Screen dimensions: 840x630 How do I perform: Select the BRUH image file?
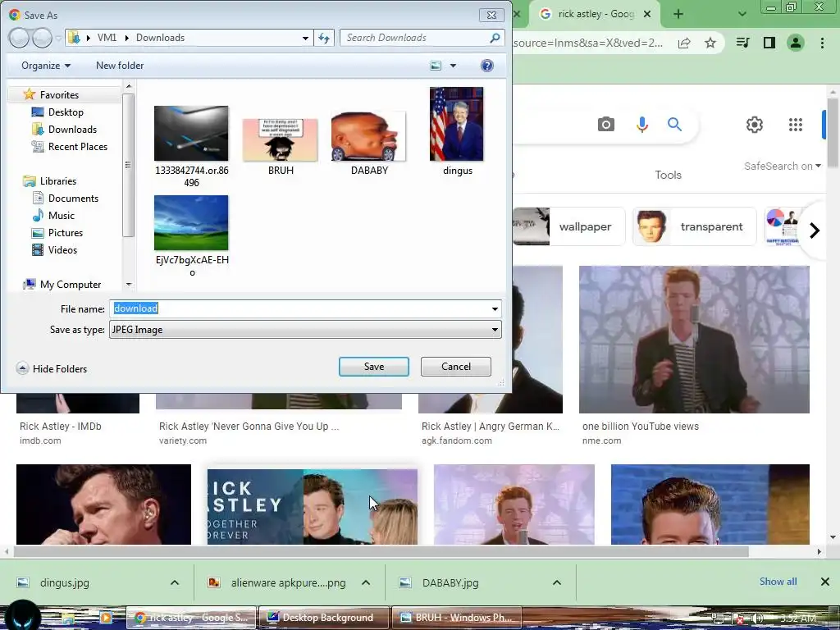tap(281, 148)
